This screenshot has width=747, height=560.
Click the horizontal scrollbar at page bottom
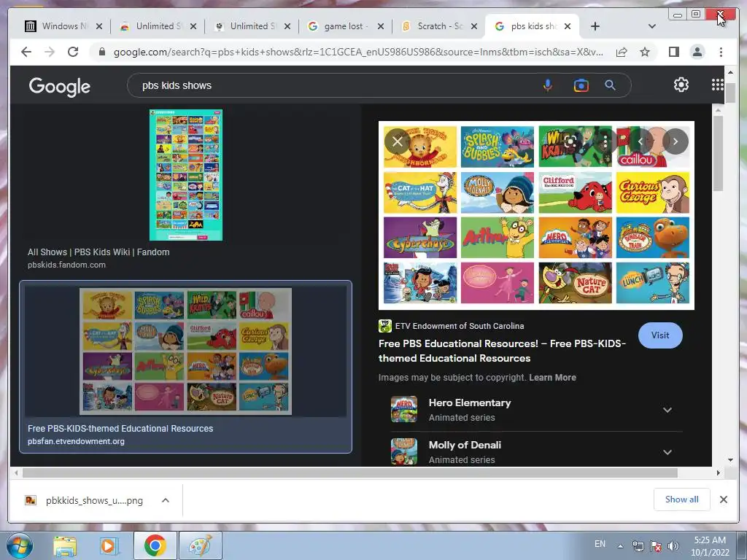point(350,472)
